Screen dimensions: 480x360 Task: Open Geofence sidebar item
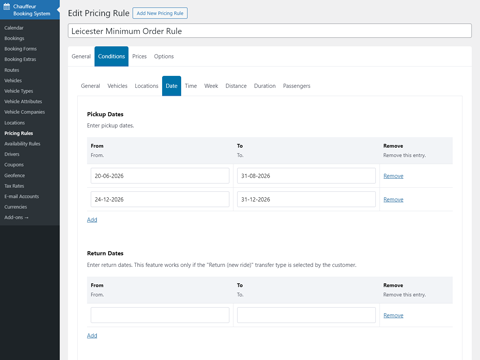[x=14, y=175]
